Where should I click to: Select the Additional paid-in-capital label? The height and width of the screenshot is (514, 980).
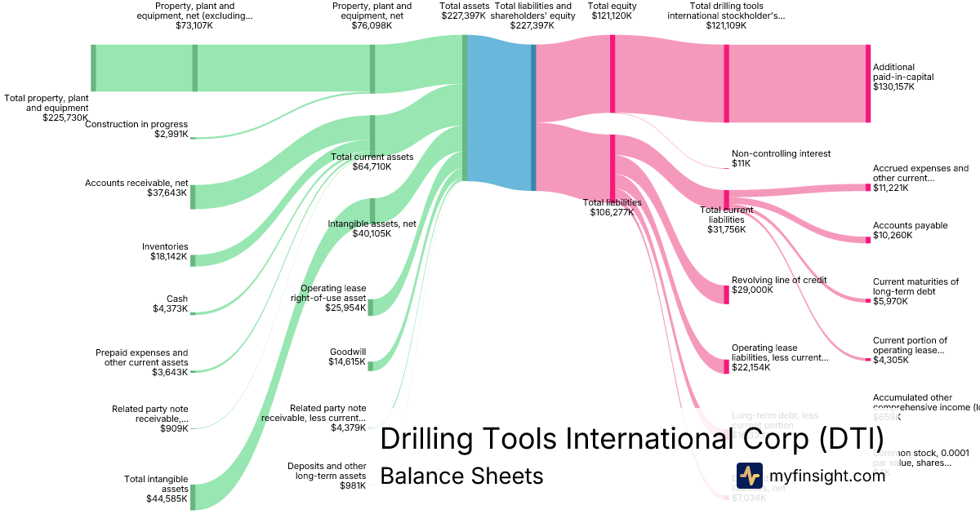coord(905,77)
